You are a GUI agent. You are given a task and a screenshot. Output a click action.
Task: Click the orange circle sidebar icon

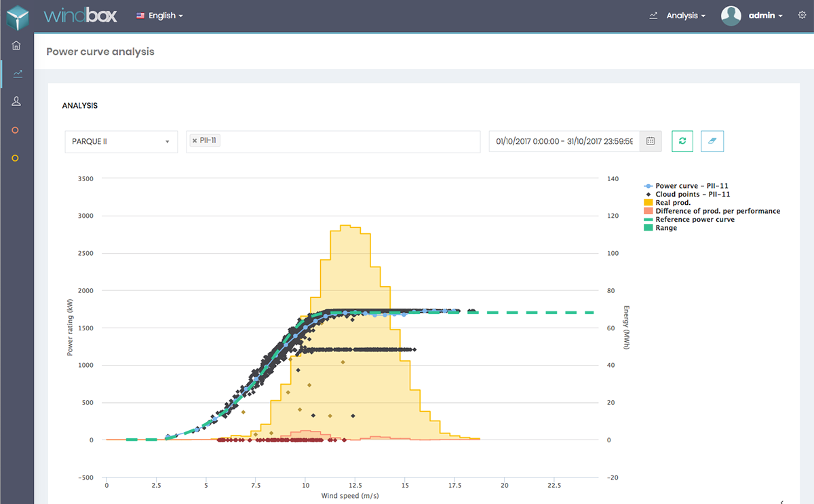16,130
